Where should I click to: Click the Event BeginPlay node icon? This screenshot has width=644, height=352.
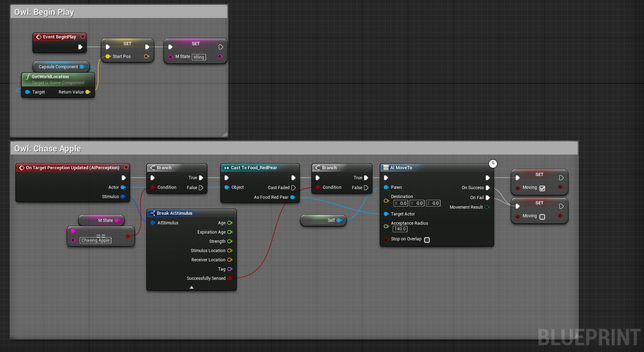pos(39,37)
